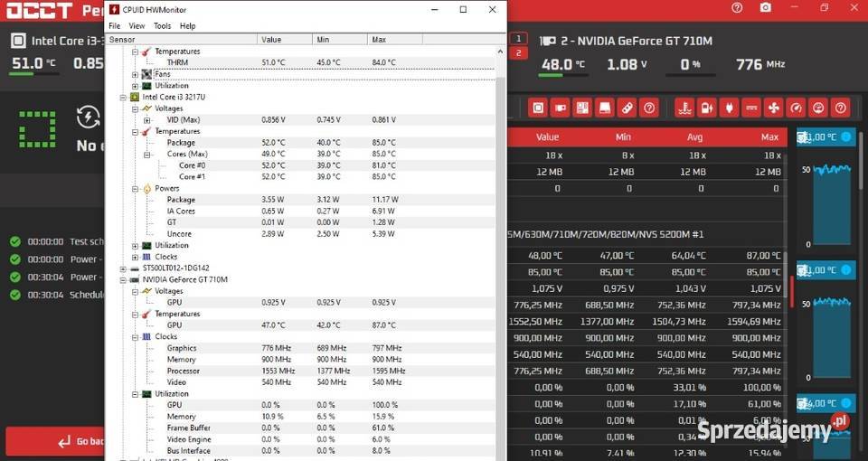The height and width of the screenshot is (461, 868).
Task: Click the chip icon of Intel Core i3 3217U
Action: pyautogui.click(x=135, y=97)
